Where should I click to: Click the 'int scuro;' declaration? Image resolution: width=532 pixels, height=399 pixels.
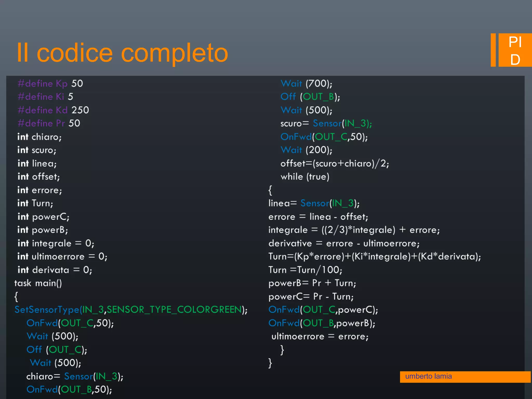click(37, 150)
